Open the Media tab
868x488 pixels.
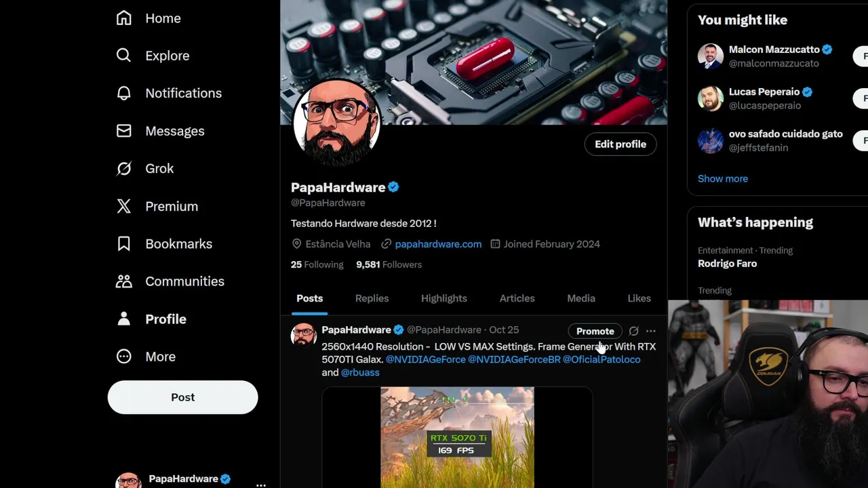click(x=581, y=298)
